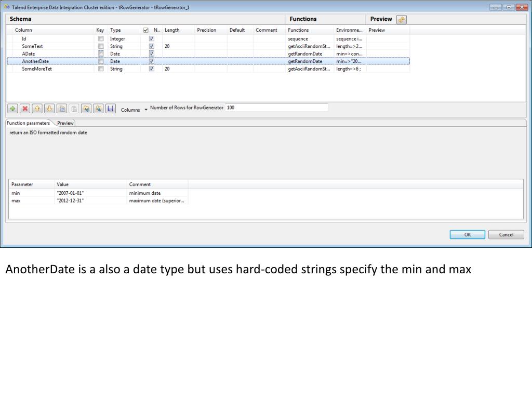Click the Length value 20 for SomeText

point(179,46)
